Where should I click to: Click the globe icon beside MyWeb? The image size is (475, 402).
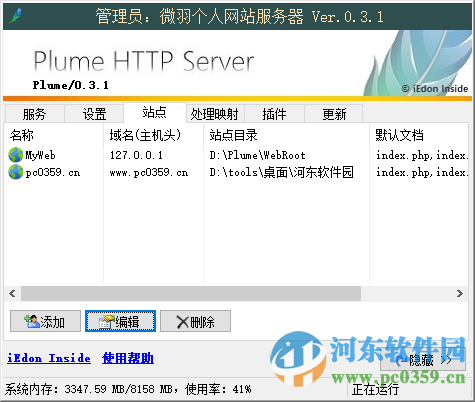15,155
